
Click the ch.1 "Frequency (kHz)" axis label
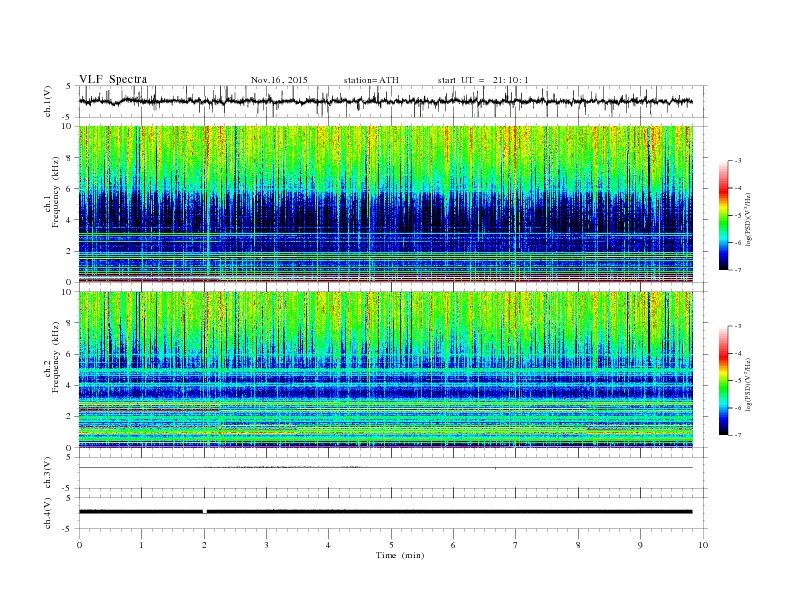[56, 192]
